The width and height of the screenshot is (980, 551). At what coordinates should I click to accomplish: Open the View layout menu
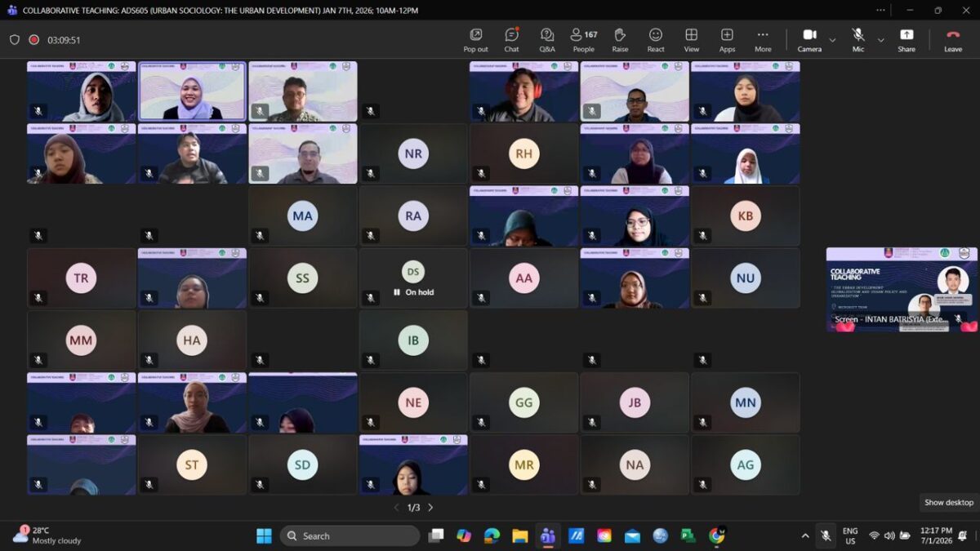click(691, 39)
